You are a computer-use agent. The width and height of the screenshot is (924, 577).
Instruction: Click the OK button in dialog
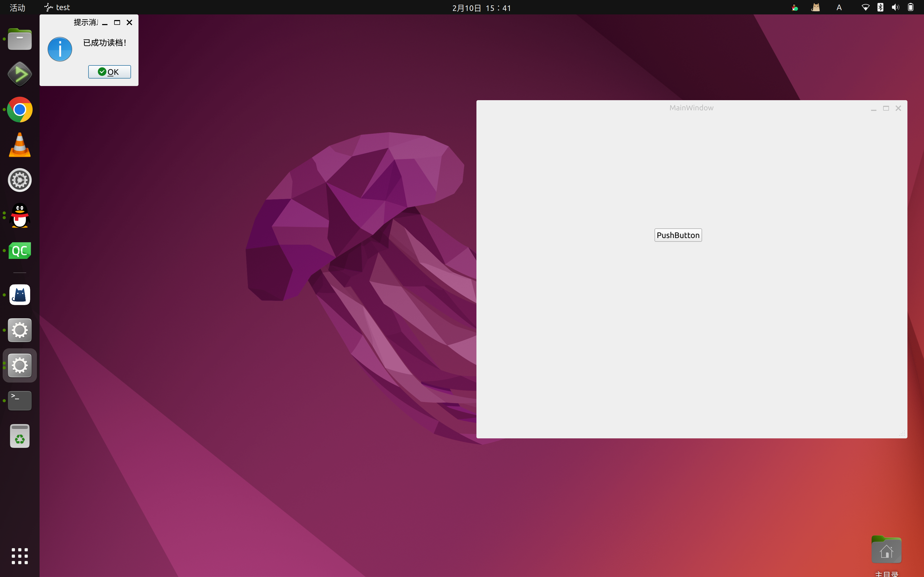[x=109, y=72]
